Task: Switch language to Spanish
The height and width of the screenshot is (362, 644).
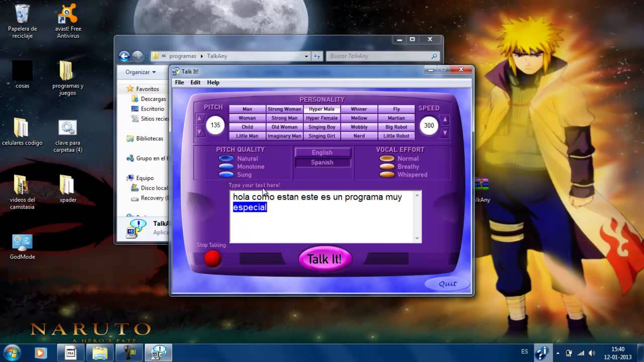Action: tap(322, 162)
